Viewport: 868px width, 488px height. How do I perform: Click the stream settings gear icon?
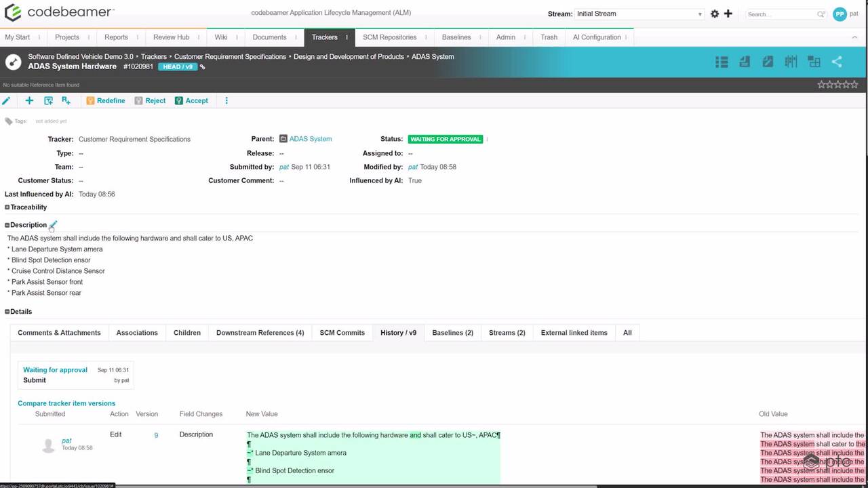coord(715,14)
